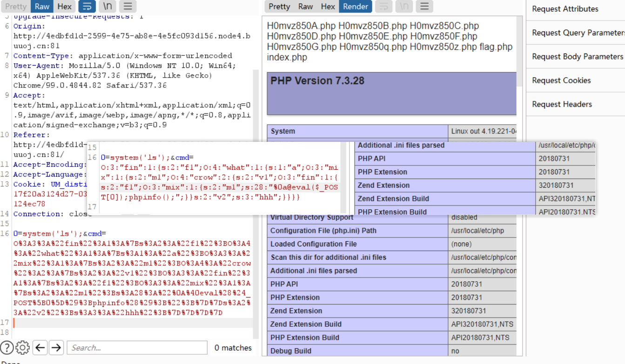Click the 'Connection:' header on line 14

[39, 214]
